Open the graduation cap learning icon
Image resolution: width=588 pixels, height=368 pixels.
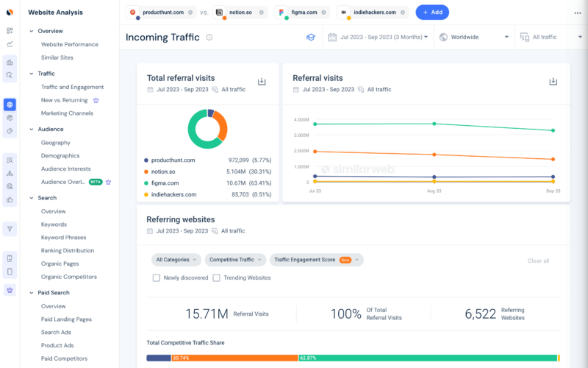(310, 38)
